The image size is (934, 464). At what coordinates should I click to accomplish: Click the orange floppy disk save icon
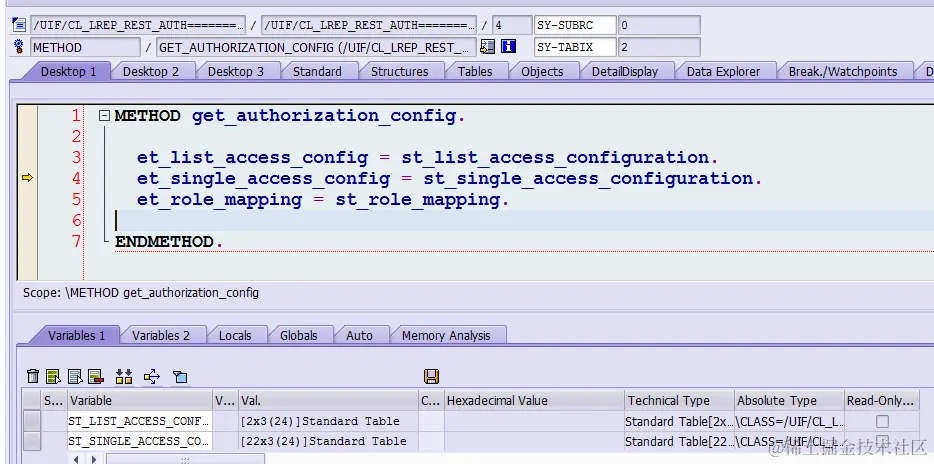pos(431,376)
